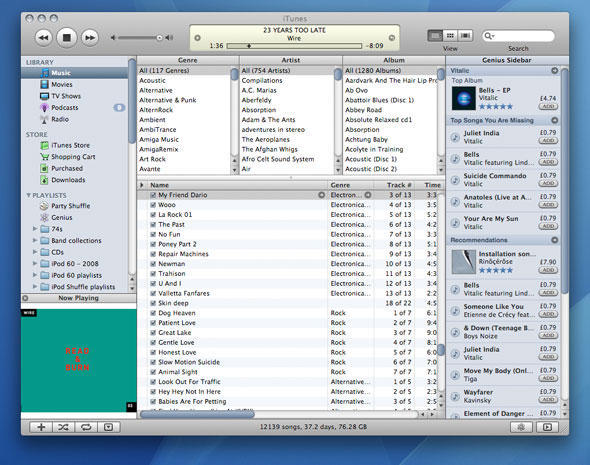Switch to Cover Flow view

(465, 36)
